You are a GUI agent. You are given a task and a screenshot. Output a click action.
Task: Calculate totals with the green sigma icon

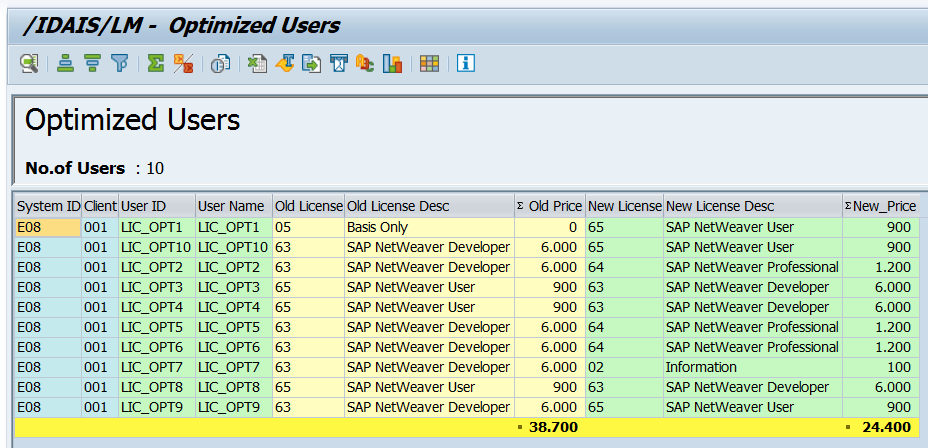tap(156, 63)
